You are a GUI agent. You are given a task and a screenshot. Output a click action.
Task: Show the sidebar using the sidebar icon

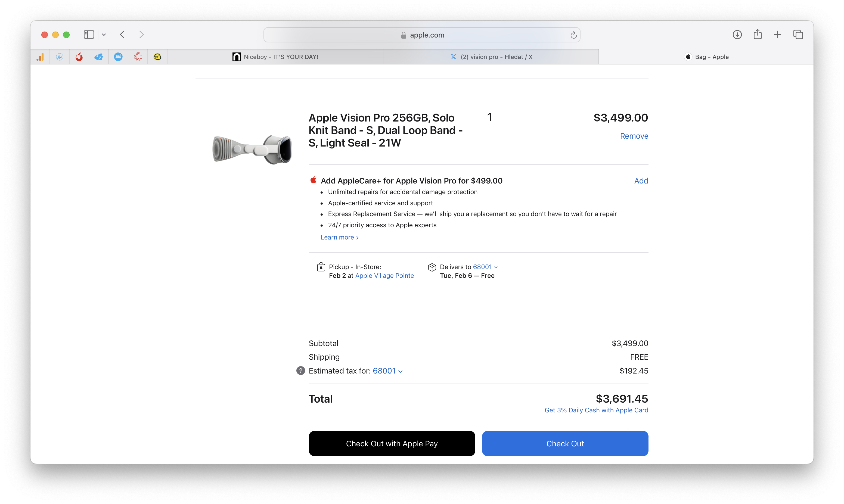click(x=89, y=34)
